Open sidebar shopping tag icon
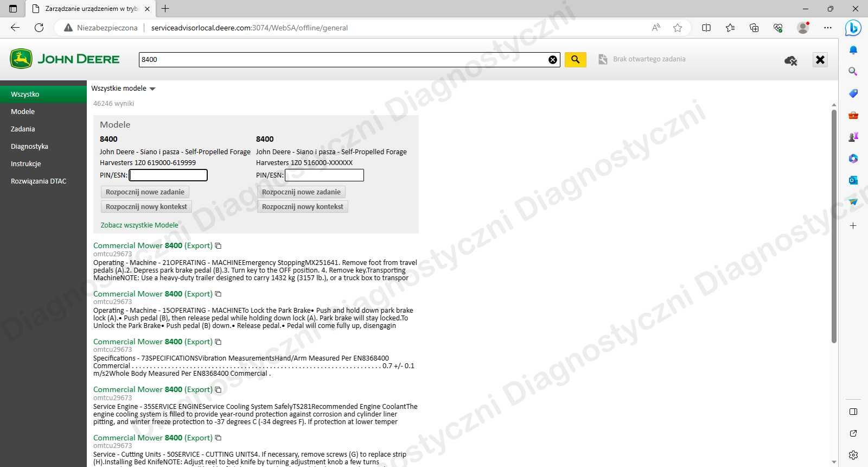 853,93
